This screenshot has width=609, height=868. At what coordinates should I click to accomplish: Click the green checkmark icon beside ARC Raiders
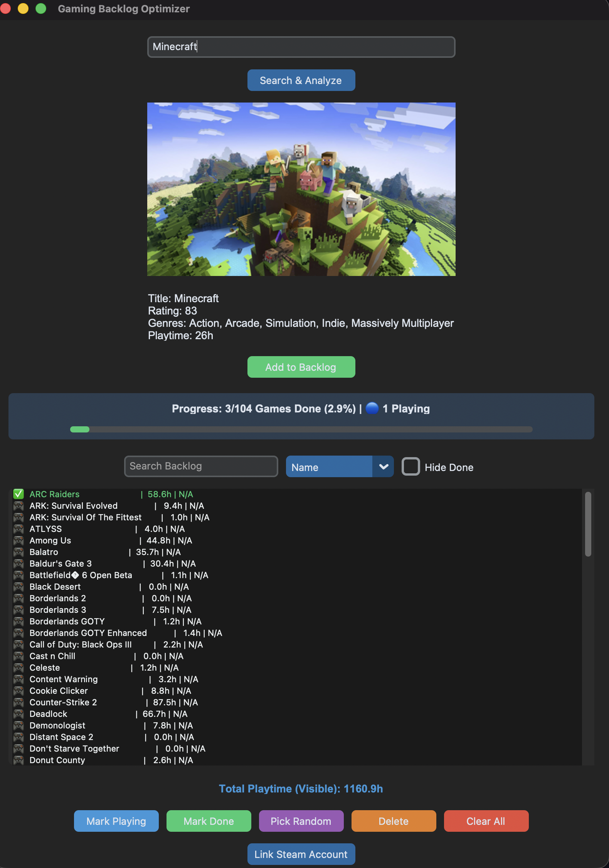[x=19, y=494]
